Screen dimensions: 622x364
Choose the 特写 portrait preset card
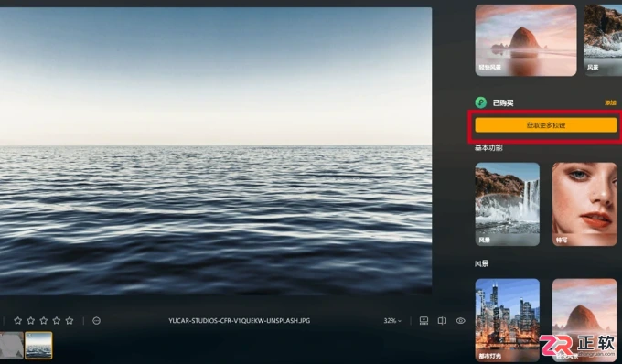(x=584, y=204)
